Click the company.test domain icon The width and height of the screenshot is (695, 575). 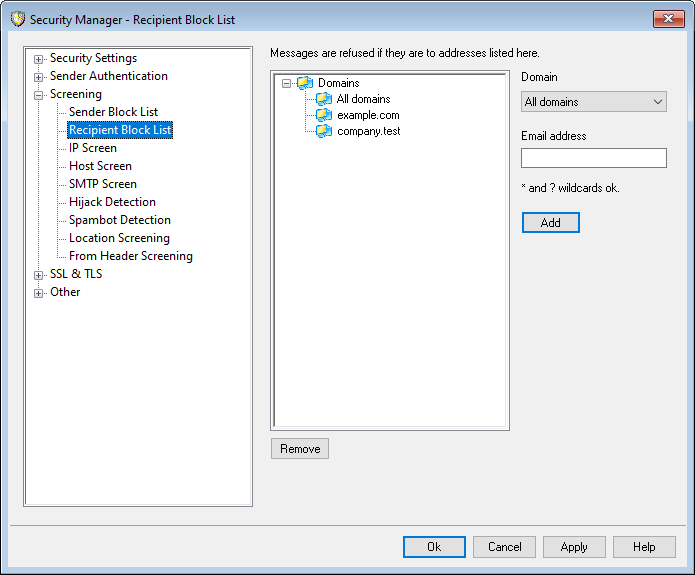[x=324, y=131]
